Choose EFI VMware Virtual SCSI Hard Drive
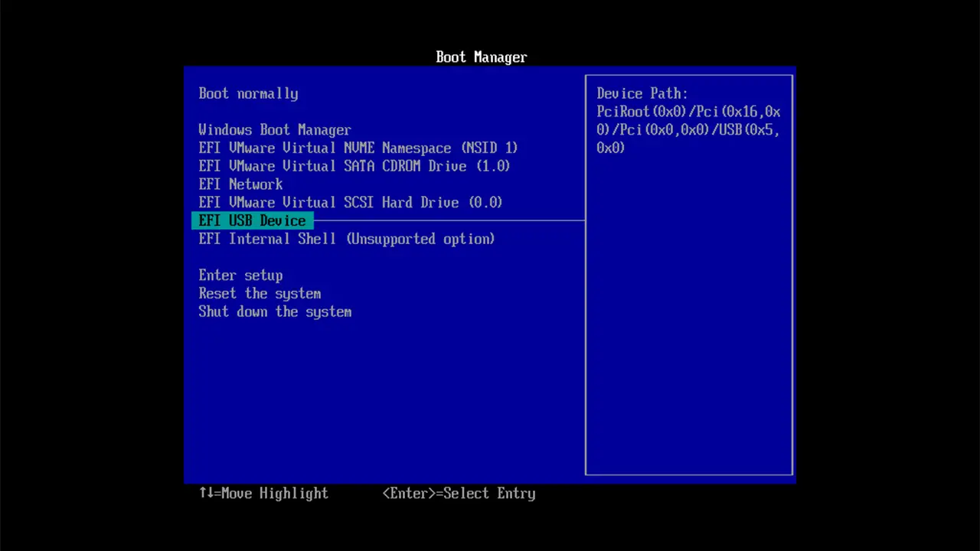The width and height of the screenshot is (980, 551). [351, 203]
